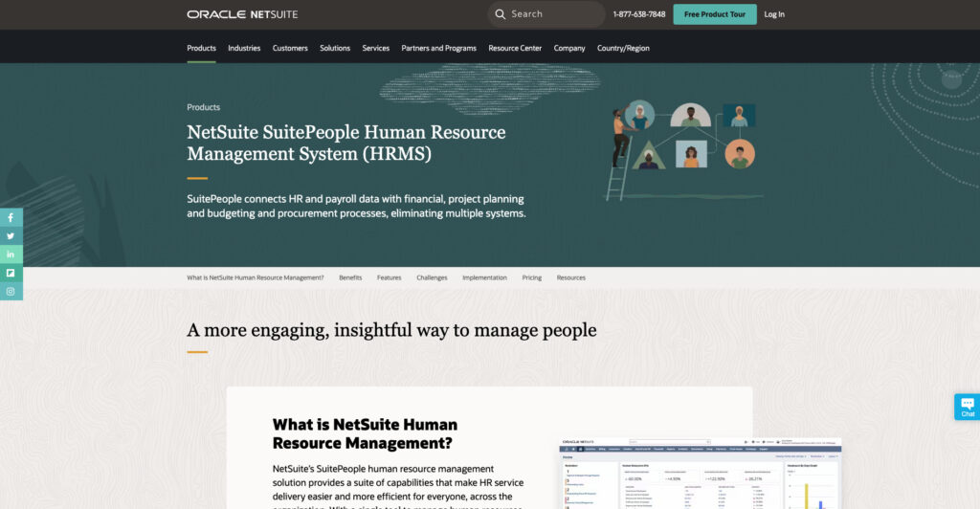Open the LinkedIn share icon
This screenshot has height=509, width=980.
(x=11, y=254)
